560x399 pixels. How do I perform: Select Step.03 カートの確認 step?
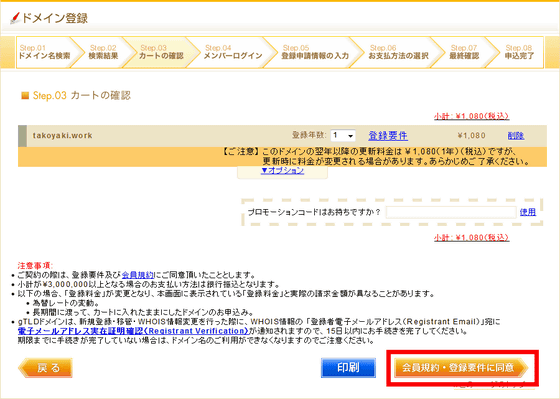161,52
